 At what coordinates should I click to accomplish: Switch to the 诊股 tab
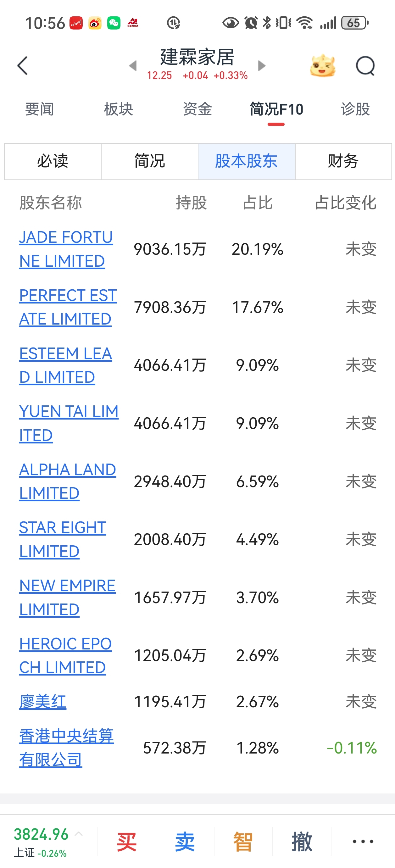click(355, 109)
